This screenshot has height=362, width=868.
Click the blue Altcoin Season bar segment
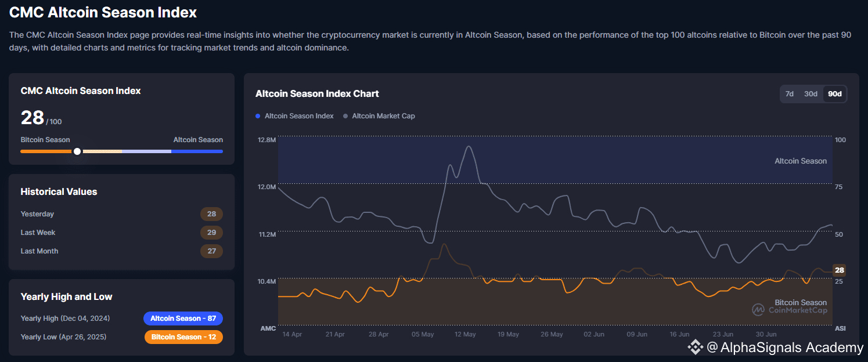coord(197,151)
